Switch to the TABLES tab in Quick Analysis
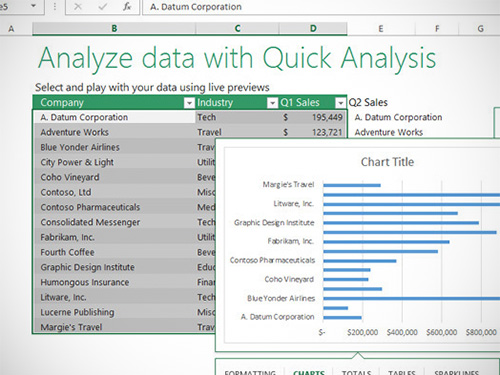Screen dimensions: 500x375 tap(402, 372)
